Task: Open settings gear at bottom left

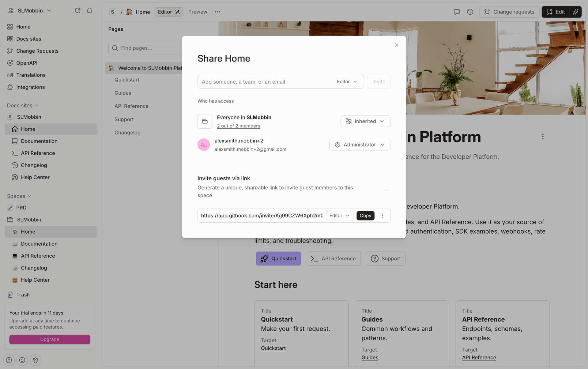Action: tap(36, 360)
